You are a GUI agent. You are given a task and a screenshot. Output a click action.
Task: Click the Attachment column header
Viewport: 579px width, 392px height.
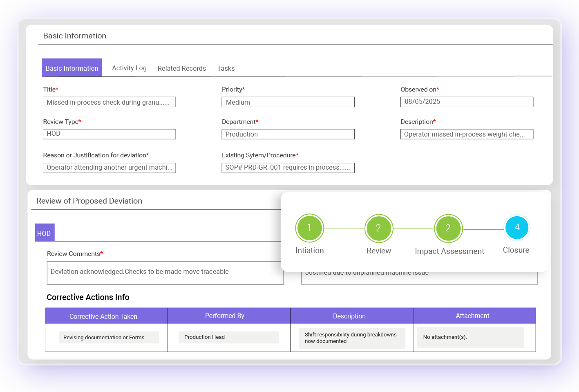pos(474,316)
